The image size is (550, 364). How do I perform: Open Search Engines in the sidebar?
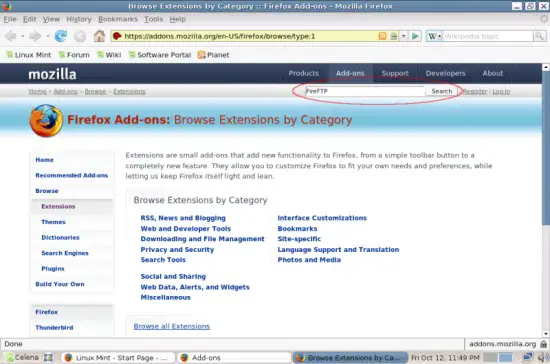65,253
